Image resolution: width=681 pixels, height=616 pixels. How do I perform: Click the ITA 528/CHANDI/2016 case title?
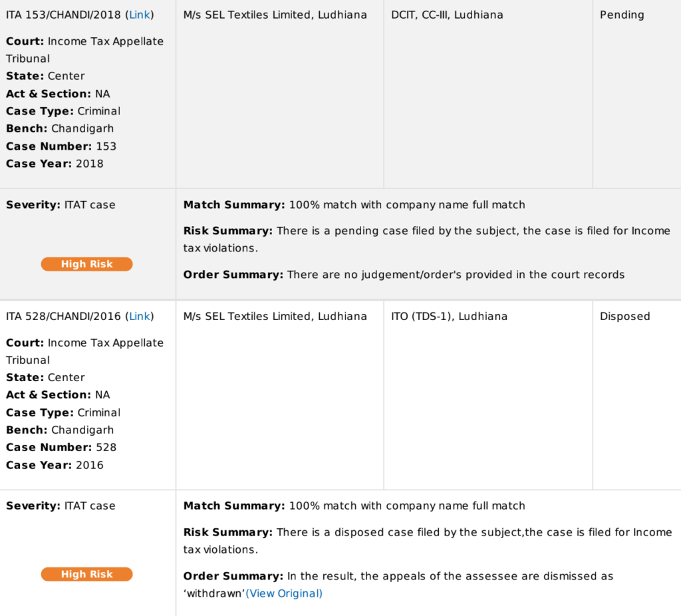pos(63,317)
